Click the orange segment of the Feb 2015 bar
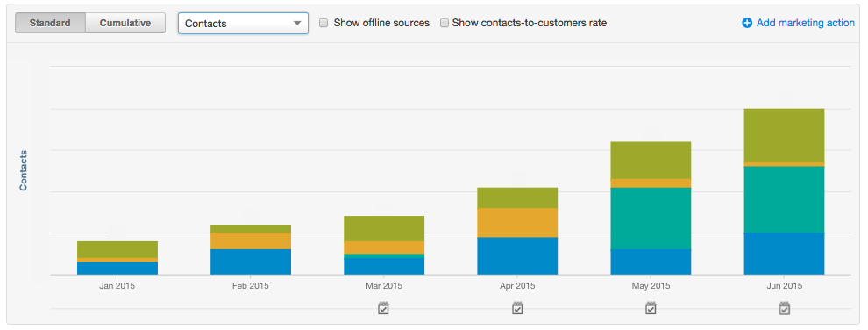868x330 pixels. (251, 240)
